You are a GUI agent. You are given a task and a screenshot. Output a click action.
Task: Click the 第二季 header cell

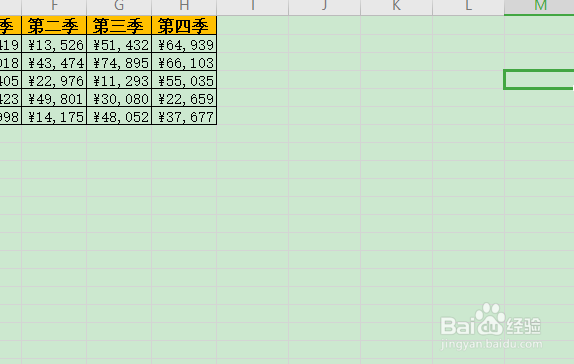tap(54, 26)
